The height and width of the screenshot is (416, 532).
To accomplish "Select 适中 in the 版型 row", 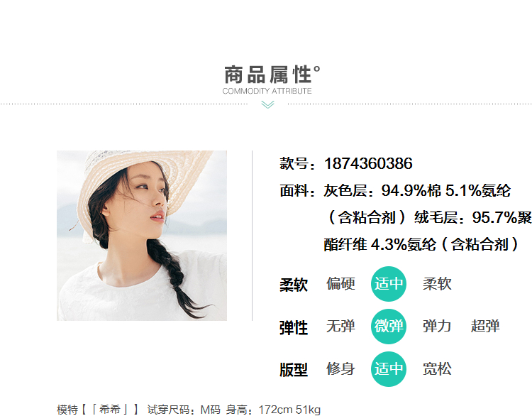I will [389, 369].
